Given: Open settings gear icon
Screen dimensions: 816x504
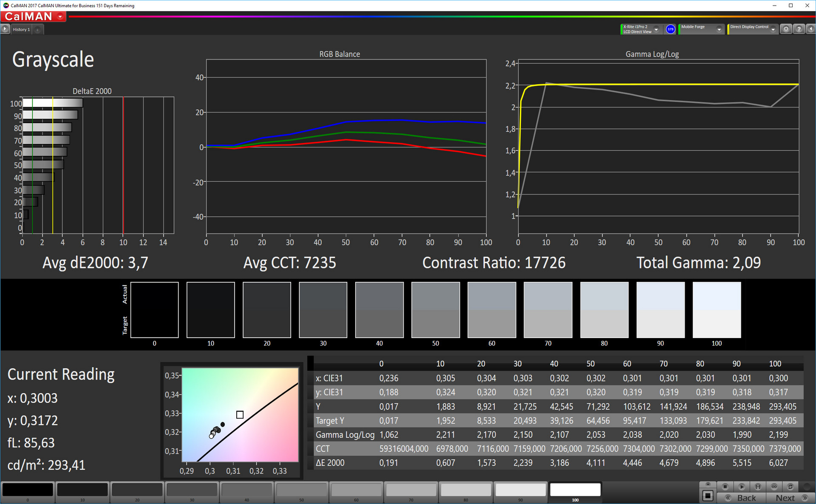Looking at the screenshot, I should pos(786,29).
